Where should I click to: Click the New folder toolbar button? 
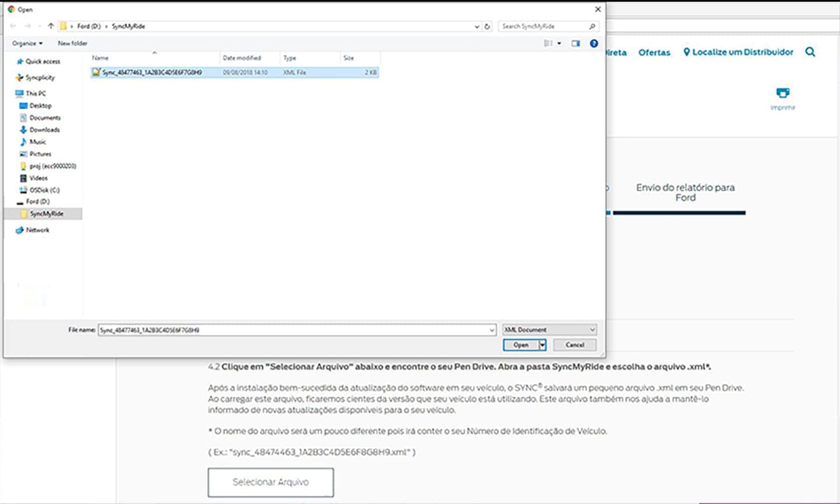pyautogui.click(x=72, y=43)
